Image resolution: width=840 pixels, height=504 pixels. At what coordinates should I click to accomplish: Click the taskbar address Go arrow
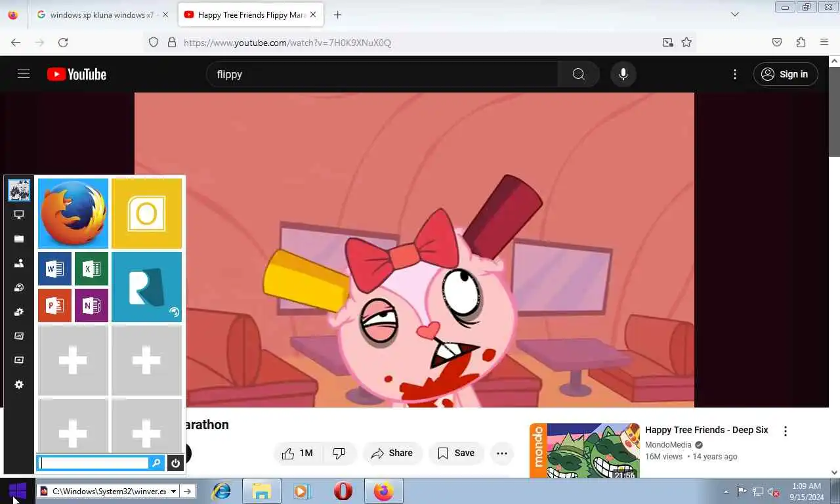click(187, 491)
